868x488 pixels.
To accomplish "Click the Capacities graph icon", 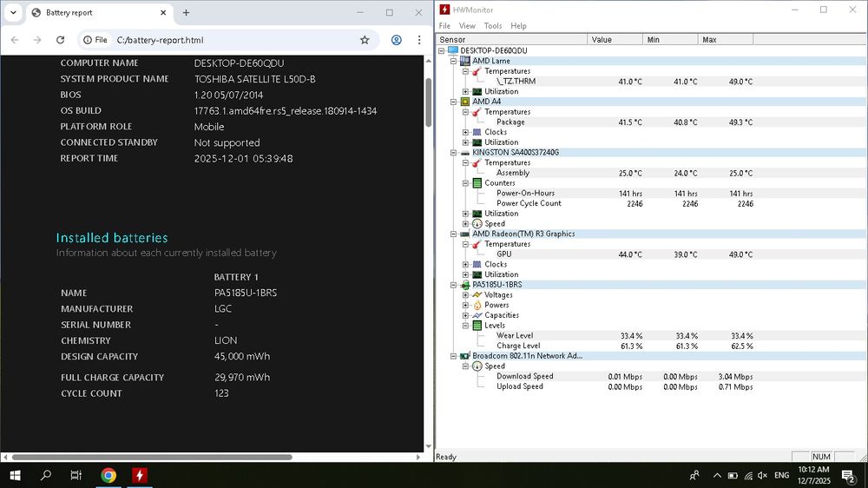I will (477, 315).
